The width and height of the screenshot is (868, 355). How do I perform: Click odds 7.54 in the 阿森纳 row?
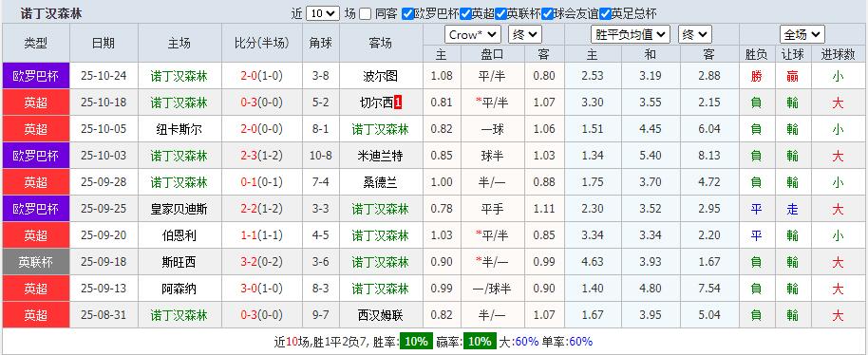pos(709,289)
